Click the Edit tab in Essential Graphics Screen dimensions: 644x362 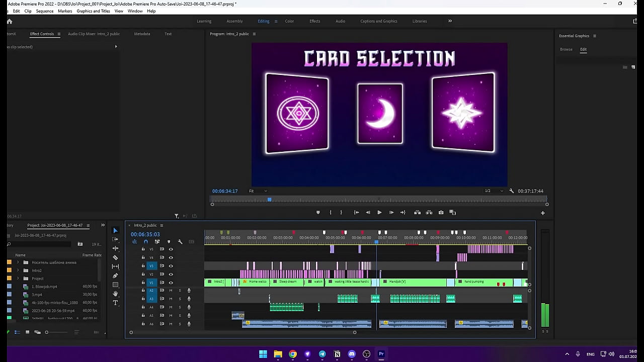(583, 49)
